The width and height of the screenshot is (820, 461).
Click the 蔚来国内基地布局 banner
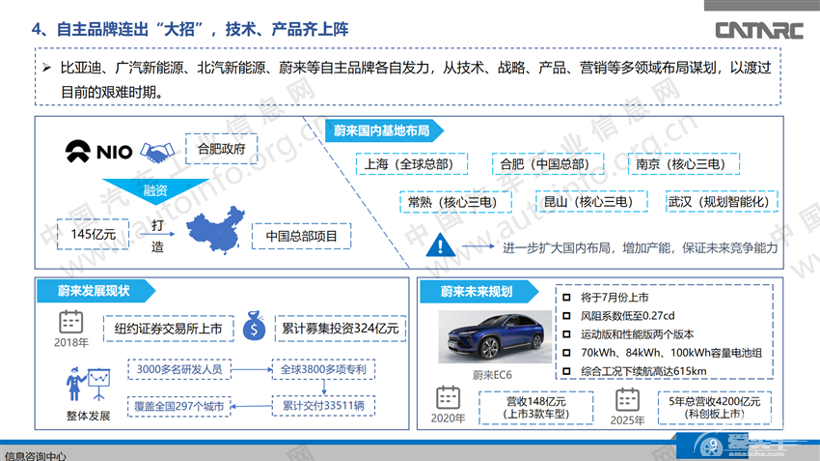[x=384, y=131]
